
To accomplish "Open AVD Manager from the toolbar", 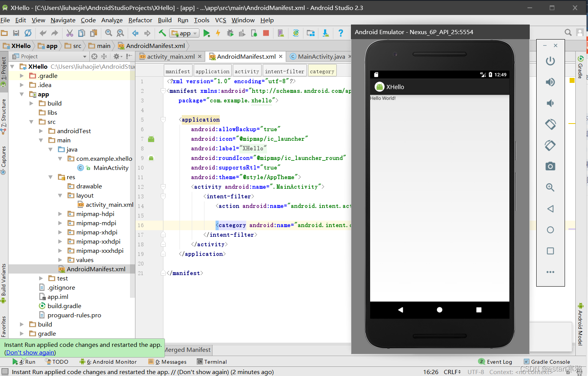I will (x=281, y=33).
